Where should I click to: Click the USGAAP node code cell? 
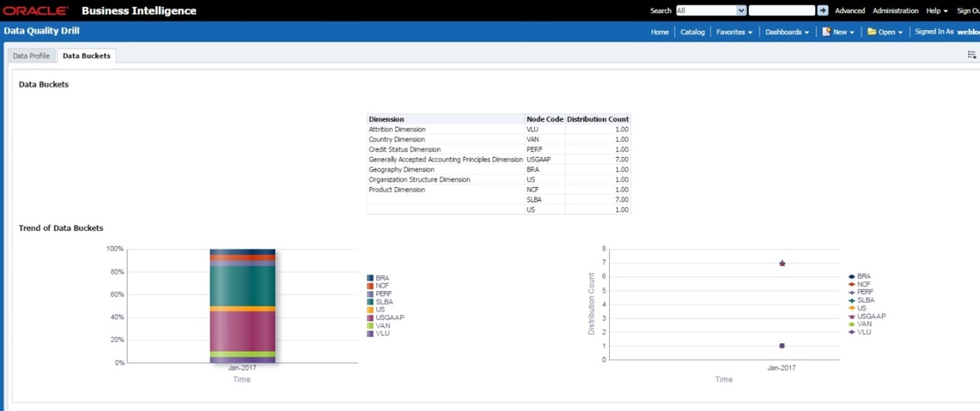coord(545,159)
